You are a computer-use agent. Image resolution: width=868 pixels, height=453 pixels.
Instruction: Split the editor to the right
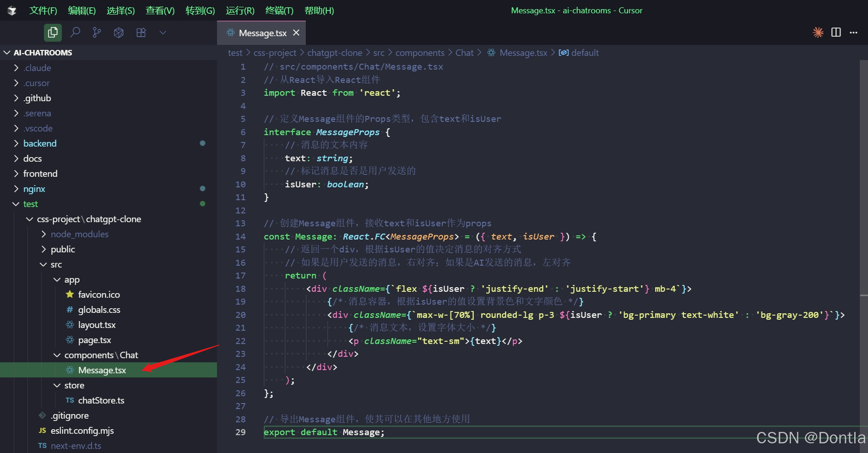point(836,33)
